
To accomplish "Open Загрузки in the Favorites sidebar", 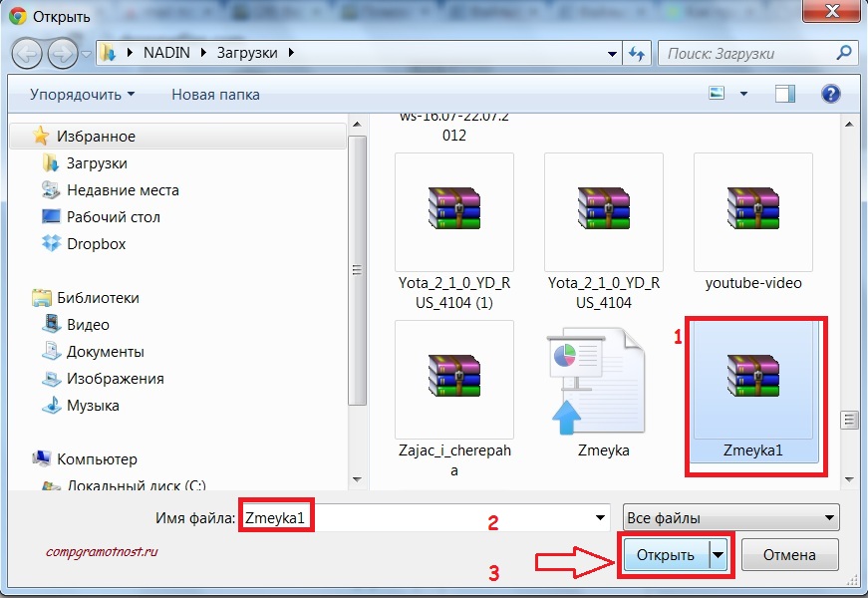I will (x=97, y=162).
